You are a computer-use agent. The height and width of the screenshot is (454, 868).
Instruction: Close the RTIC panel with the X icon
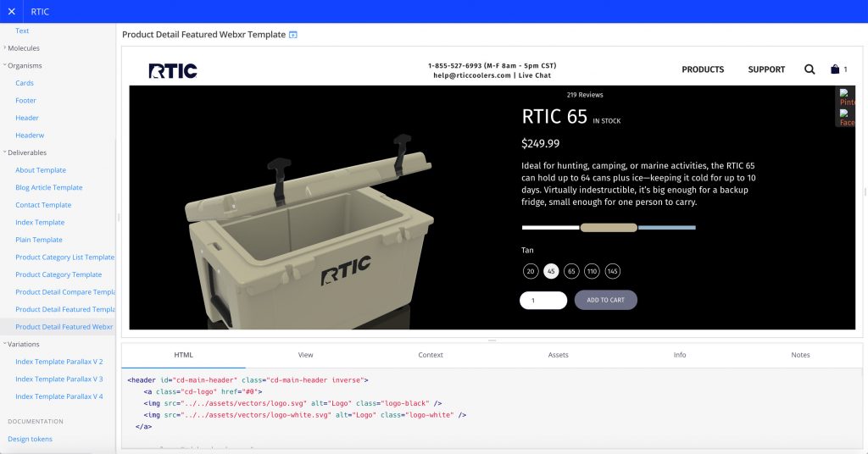pyautogui.click(x=12, y=12)
